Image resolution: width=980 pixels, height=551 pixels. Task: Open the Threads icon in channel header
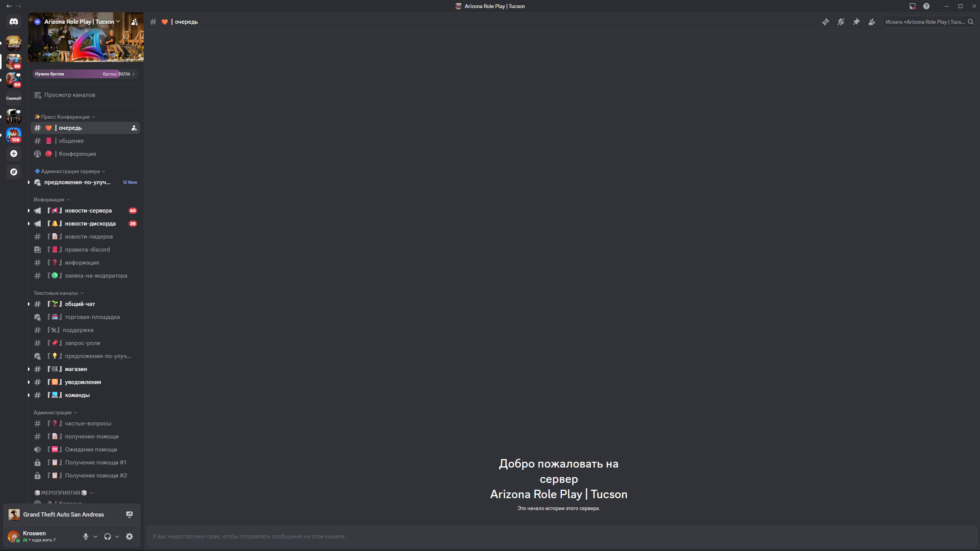pos(825,22)
